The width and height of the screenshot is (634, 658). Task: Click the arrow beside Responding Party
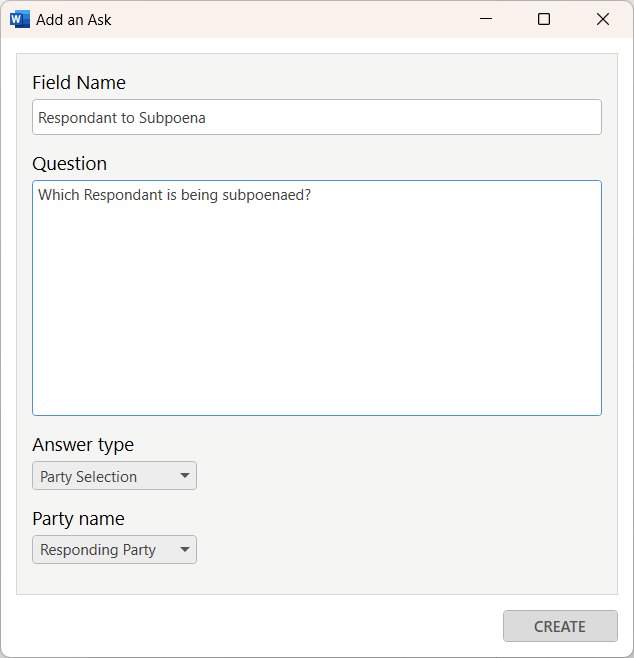[185, 549]
